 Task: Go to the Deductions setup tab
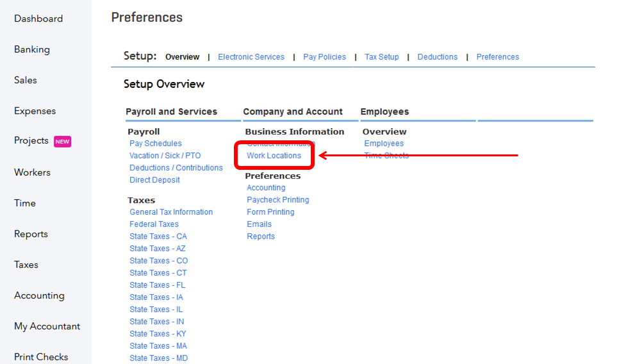tap(438, 57)
